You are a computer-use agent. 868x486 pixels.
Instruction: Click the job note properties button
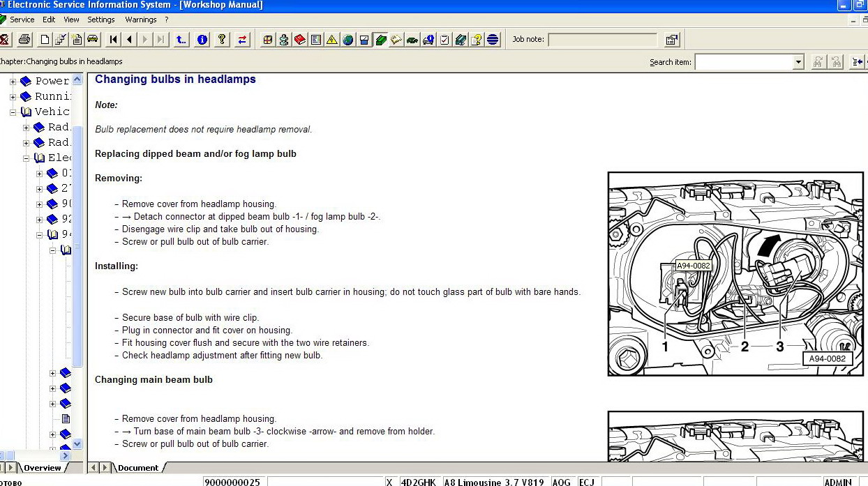click(671, 40)
